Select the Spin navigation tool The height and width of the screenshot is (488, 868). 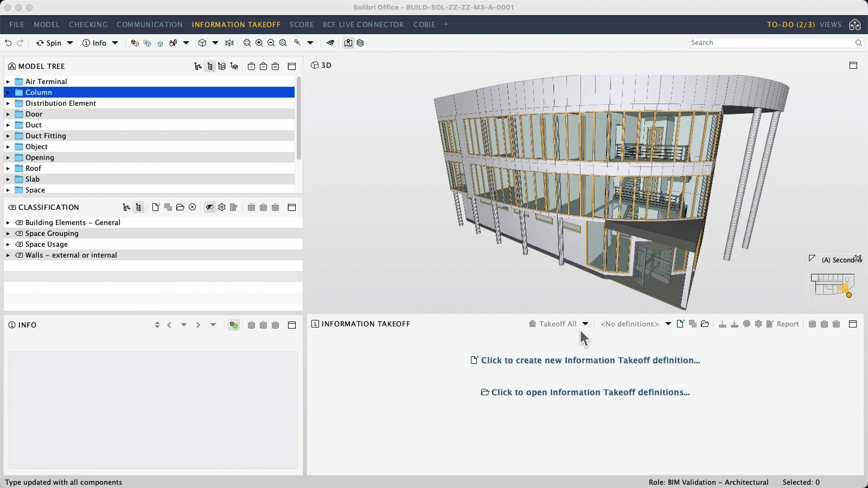click(52, 43)
